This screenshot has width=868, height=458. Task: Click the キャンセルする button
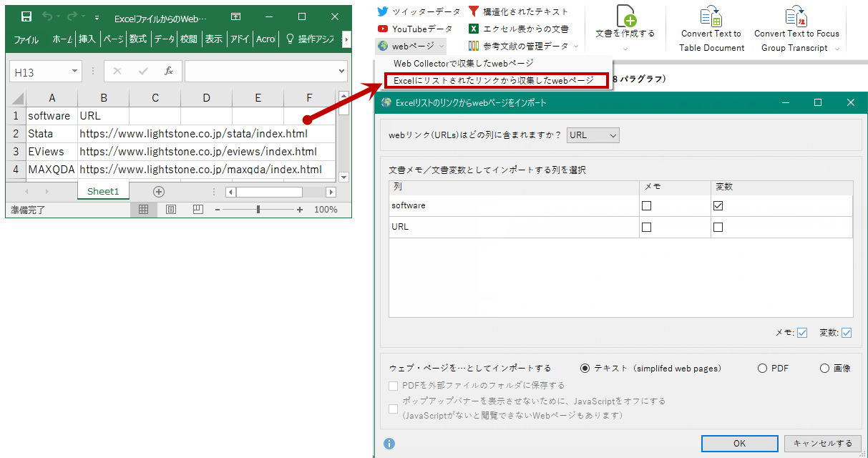pos(822,444)
